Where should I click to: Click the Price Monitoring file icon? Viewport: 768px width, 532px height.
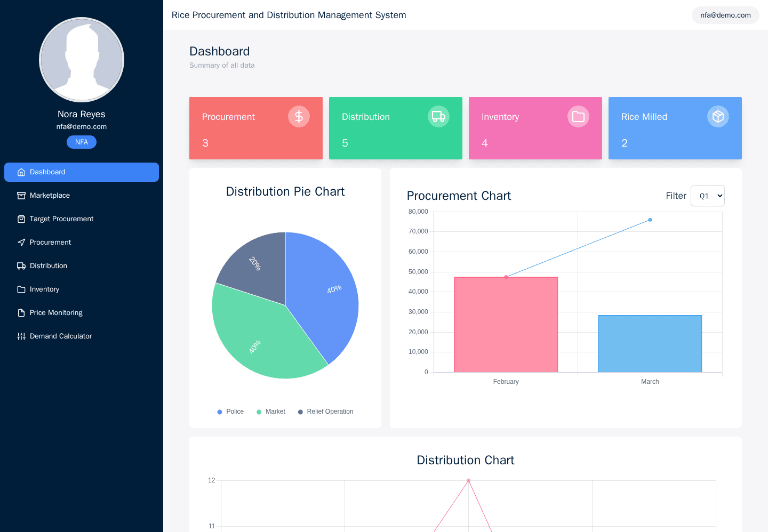coord(21,313)
